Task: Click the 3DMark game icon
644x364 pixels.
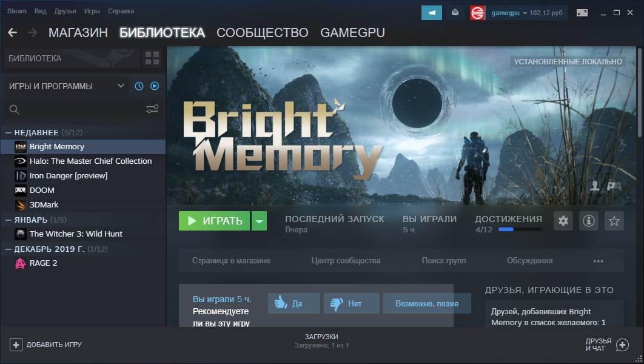Action: pyautogui.click(x=20, y=204)
